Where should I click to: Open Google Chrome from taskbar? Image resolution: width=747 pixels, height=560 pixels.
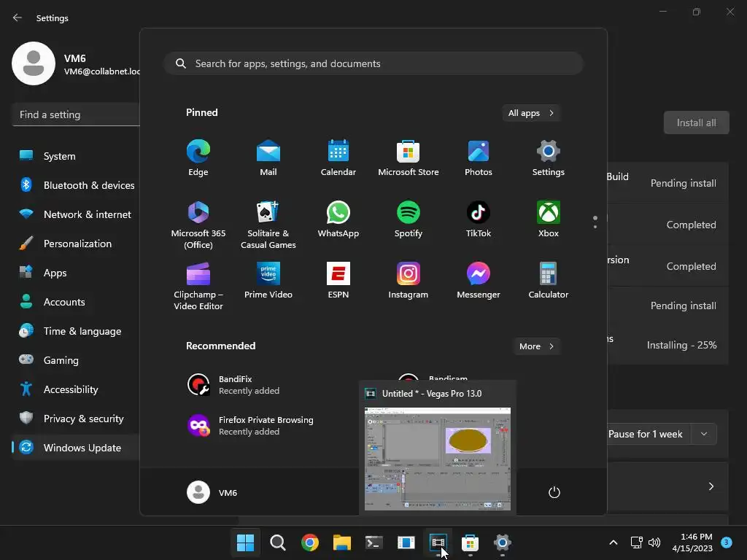click(309, 542)
